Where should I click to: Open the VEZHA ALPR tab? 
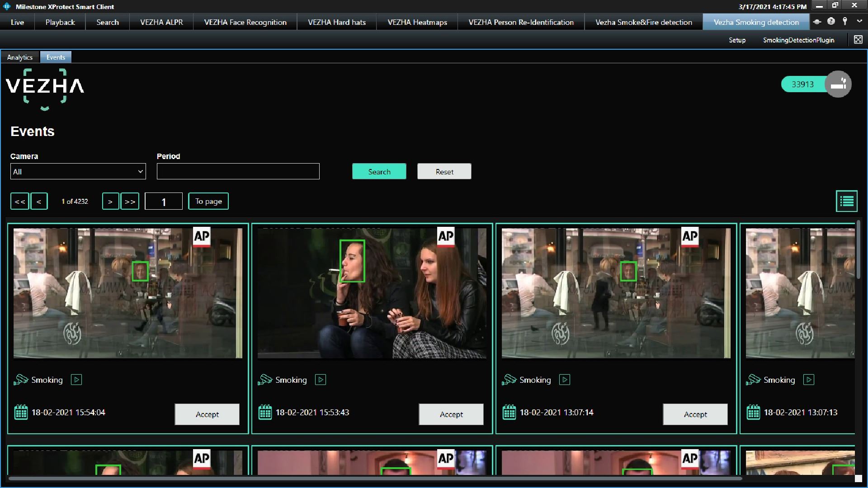161,22
